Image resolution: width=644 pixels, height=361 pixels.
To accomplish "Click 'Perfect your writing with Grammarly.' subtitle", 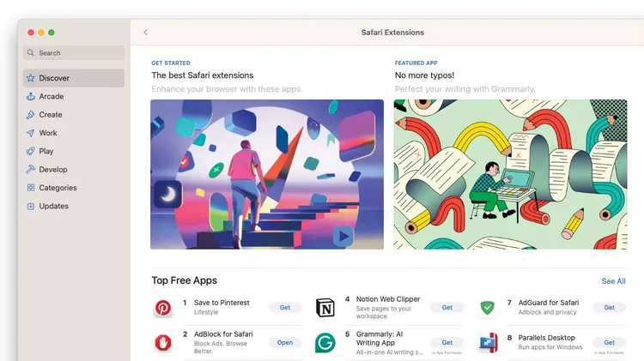I will 465,89.
